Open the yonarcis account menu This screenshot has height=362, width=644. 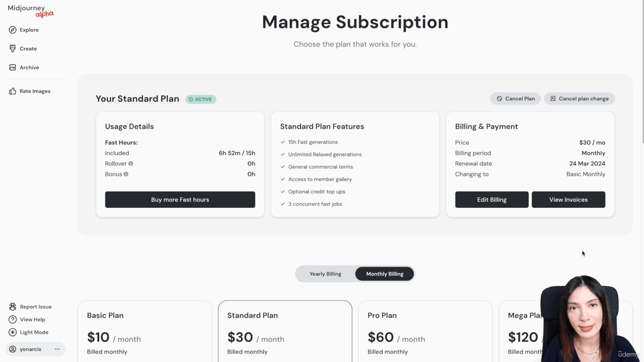pos(30,349)
